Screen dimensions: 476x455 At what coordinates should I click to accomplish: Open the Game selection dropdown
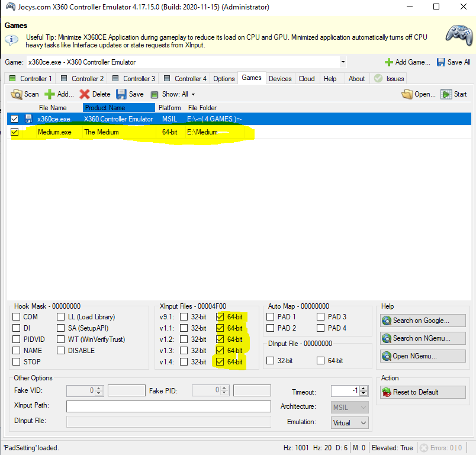343,62
